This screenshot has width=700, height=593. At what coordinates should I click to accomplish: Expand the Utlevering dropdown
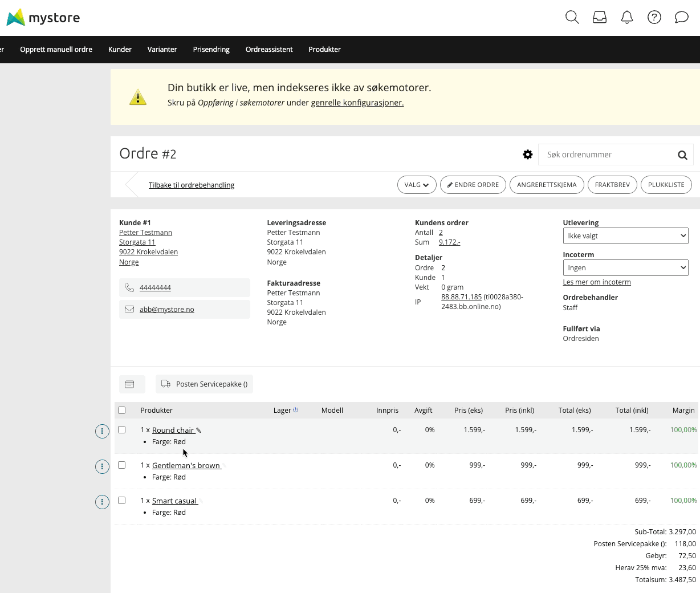coord(625,236)
